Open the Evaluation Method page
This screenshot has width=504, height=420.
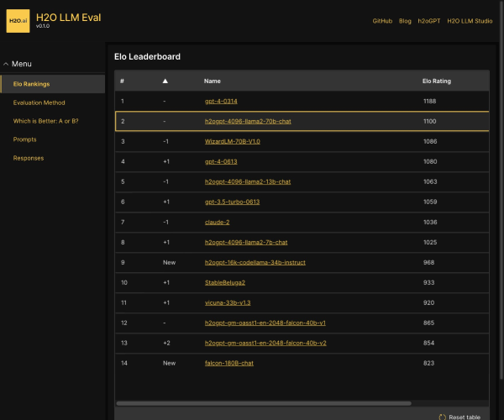pos(39,102)
